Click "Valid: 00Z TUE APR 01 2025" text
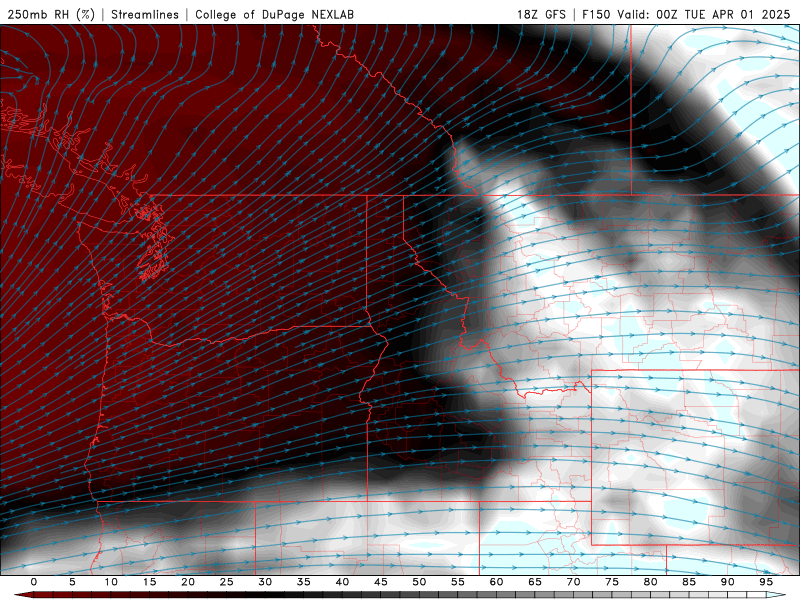 tap(704, 14)
